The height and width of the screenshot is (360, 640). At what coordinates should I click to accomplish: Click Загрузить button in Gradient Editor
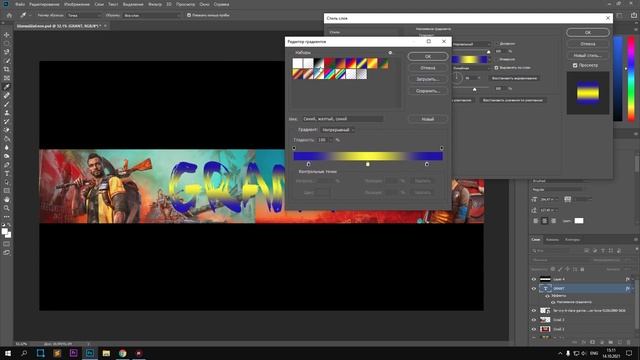pyautogui.click(x=428, y=79)
